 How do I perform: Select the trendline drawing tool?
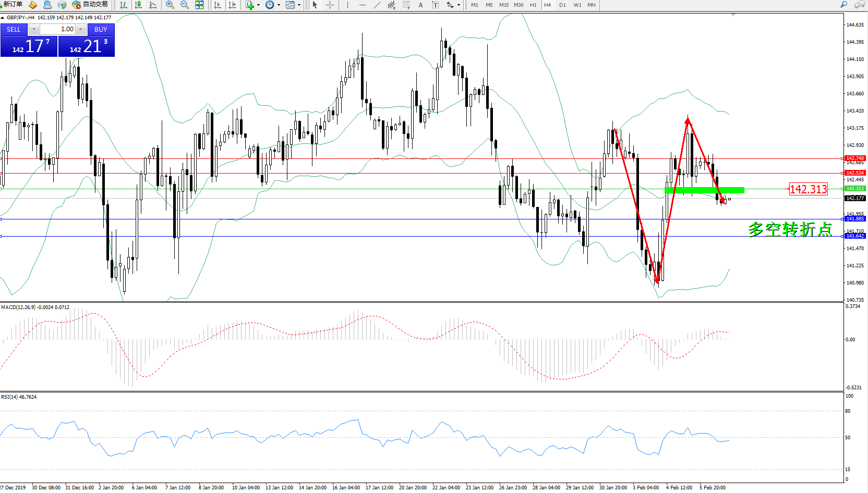point(377,5)
